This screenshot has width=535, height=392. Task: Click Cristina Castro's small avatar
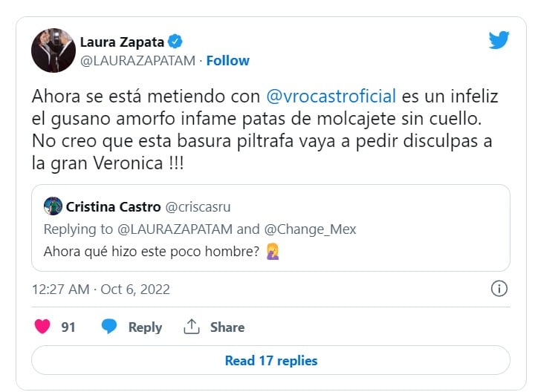(x=52, y=206)
